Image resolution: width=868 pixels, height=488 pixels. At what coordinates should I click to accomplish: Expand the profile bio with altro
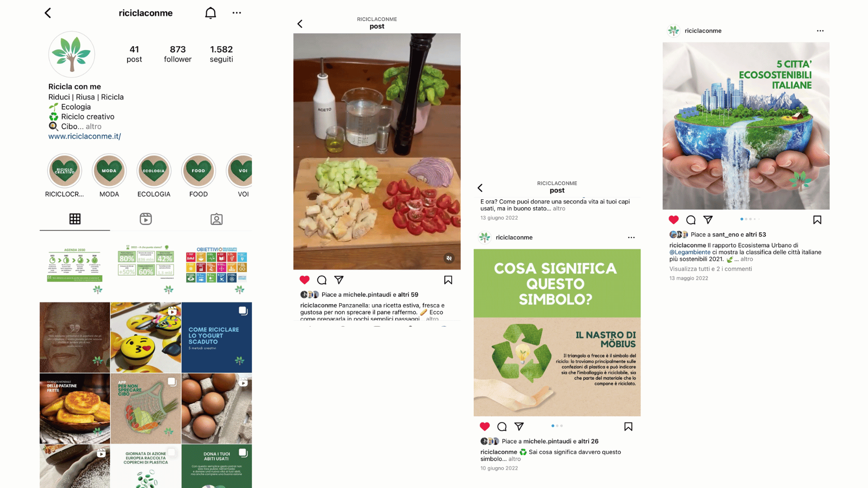[94, 127]
